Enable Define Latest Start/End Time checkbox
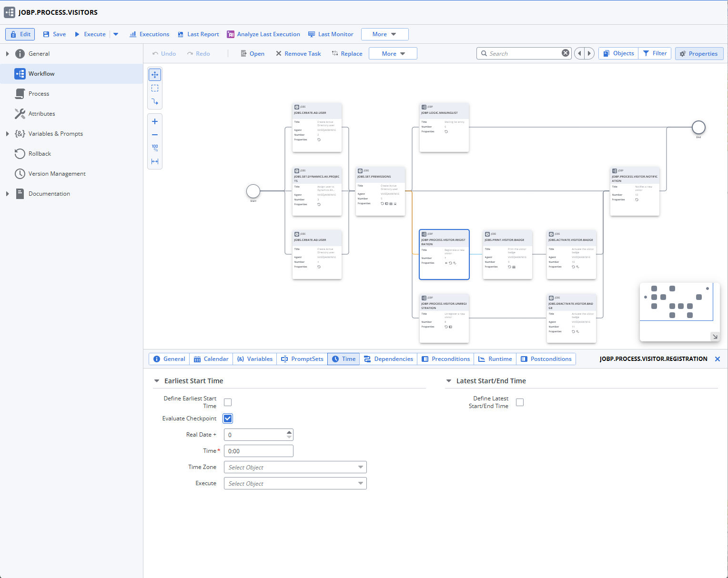728x578 pixels. click(520, 402)
